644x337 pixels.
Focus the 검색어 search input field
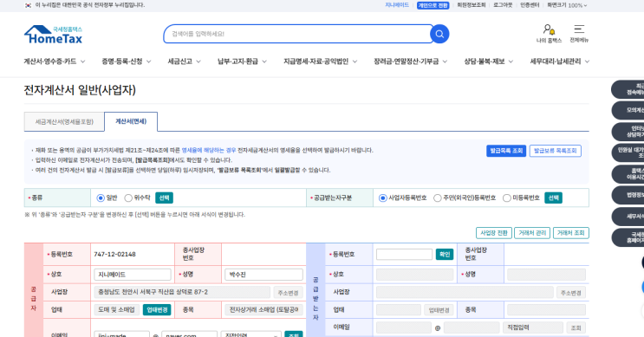click(296, 34)
